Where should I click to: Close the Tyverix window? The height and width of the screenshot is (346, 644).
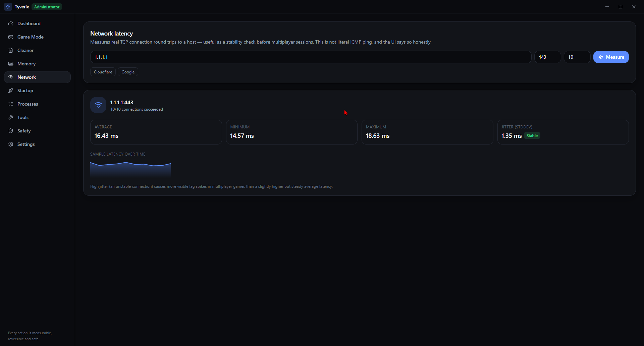click(x=634, y=7)
